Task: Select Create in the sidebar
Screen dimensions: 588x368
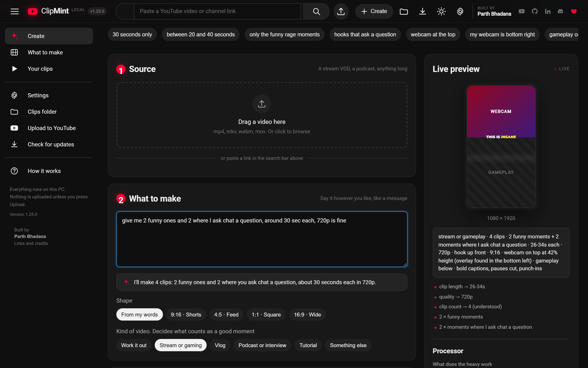Action: [49, 36]
